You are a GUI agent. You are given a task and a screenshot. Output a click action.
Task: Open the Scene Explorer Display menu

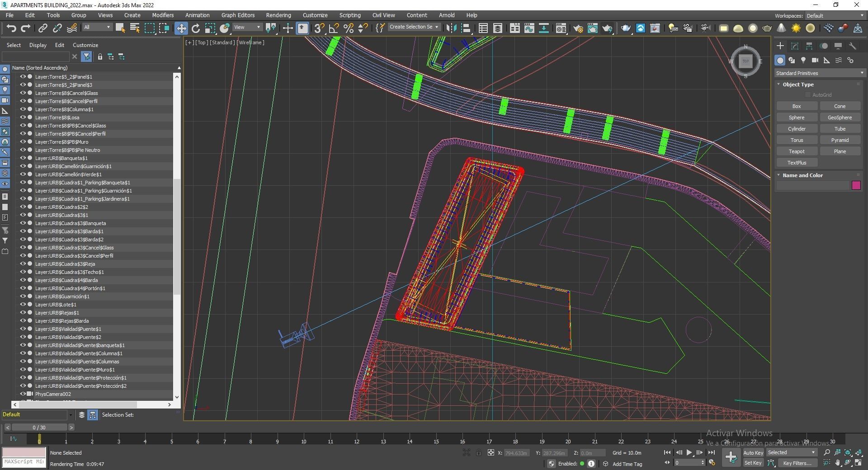tap(38, 45)
